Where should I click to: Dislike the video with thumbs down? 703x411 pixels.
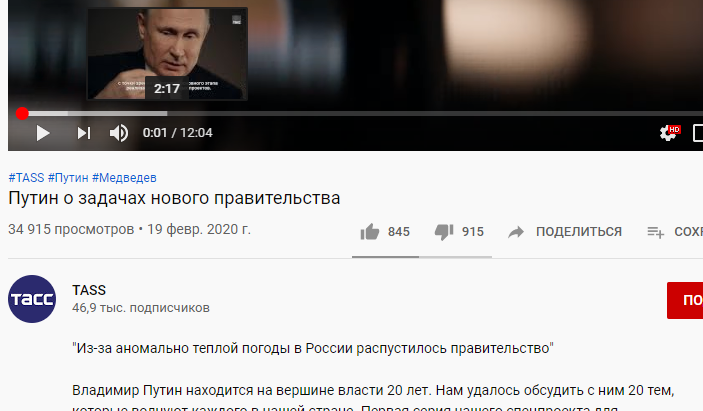(444, 232)
